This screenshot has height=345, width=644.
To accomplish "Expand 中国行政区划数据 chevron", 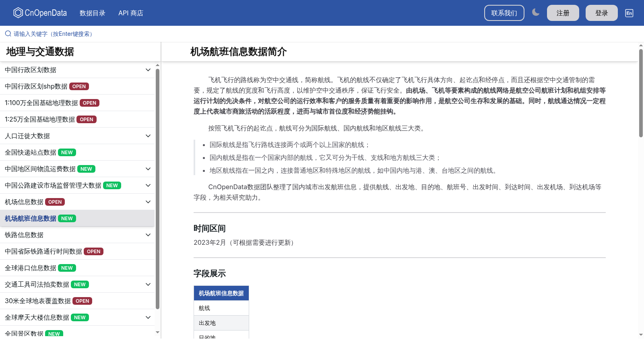I will click(148, 70).
